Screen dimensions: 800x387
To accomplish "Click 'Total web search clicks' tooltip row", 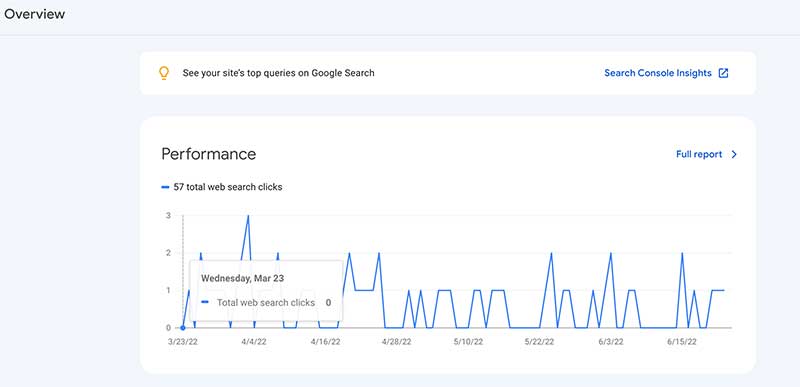I will pyautogui.click(x=266, y=302).
